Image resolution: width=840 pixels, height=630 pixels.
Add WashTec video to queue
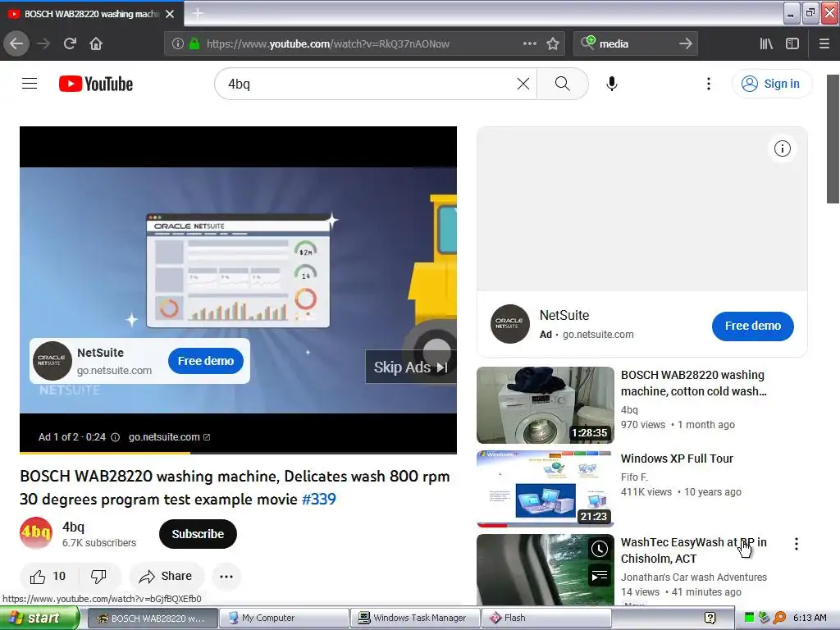599,576
